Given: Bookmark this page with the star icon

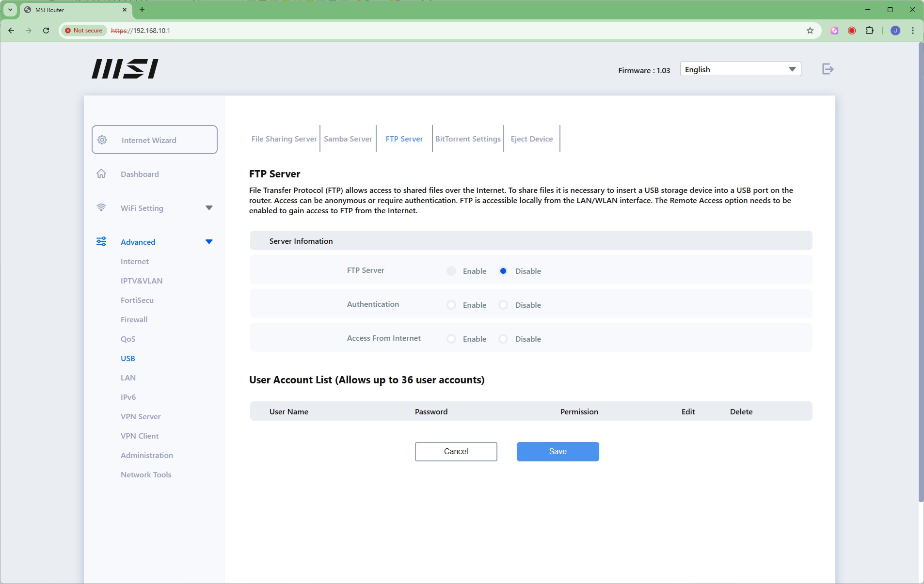Looking at the screenshot, I should [x=810, y=31].
